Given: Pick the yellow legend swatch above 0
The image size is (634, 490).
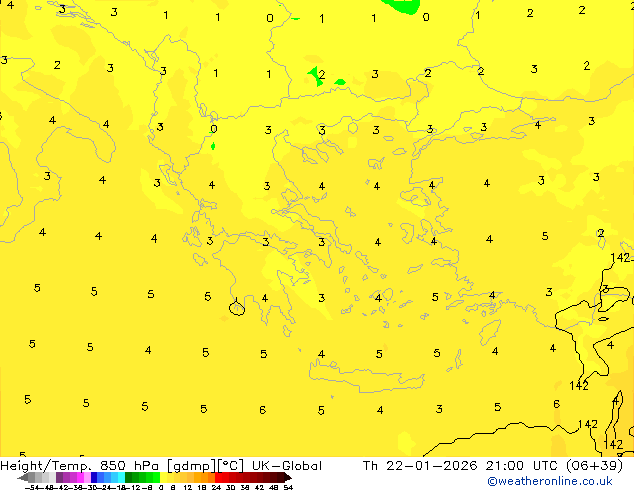Looking at the screenshot, I should [x=163, y=477].
